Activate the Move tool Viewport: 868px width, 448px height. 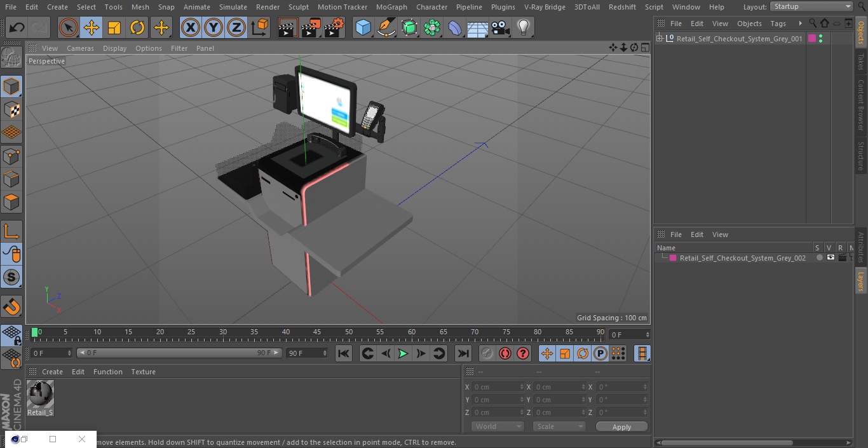[92, 28]
